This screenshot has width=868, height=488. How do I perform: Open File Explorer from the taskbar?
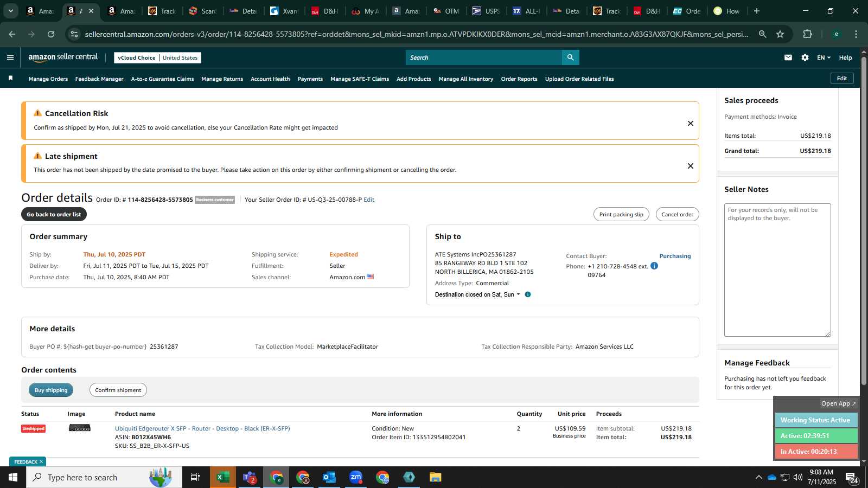(436, 477)
